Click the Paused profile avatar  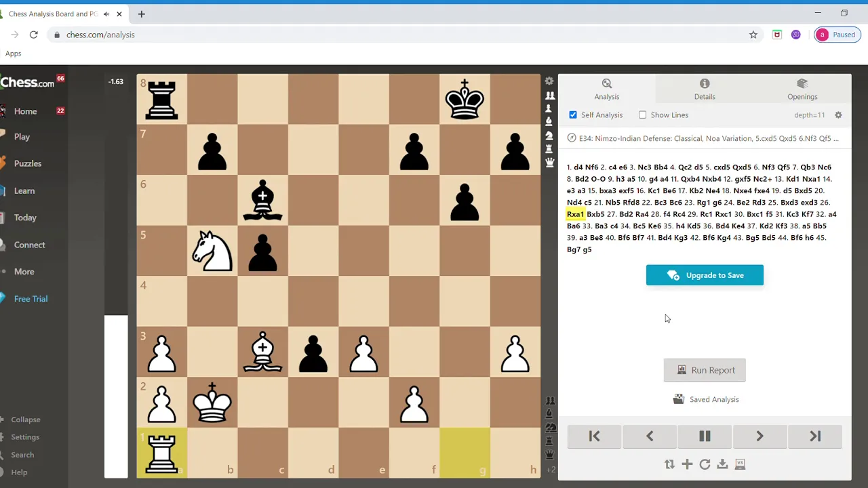click(x=823, y=35)
